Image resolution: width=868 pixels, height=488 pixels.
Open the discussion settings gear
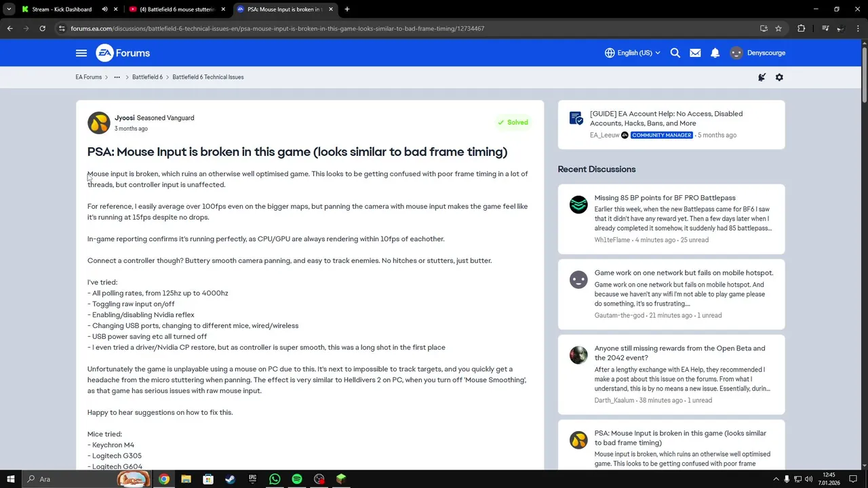(779, 77)
